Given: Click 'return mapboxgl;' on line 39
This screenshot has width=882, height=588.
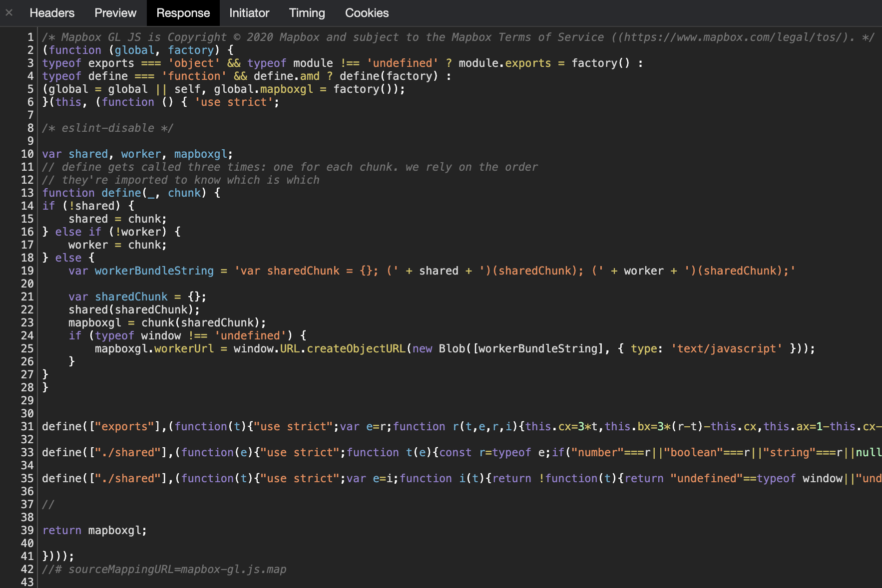Looking at the screenshot, I should point(94,531).
